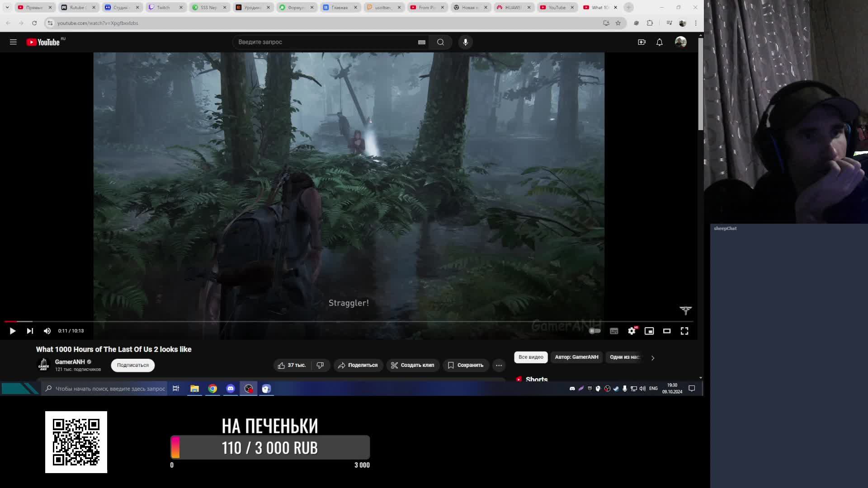Open YouTube hamburger guide menu
The image size is (868, 488).
point(13,42)
